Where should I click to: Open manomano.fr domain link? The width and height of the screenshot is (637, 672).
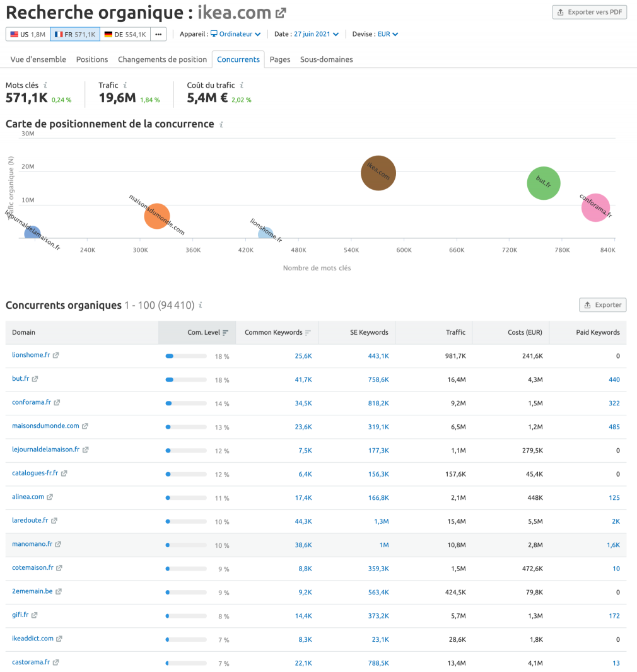point(32,544)
